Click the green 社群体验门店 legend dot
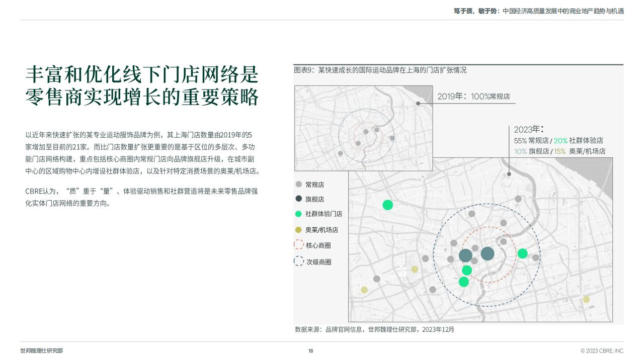 click(298, 214)
